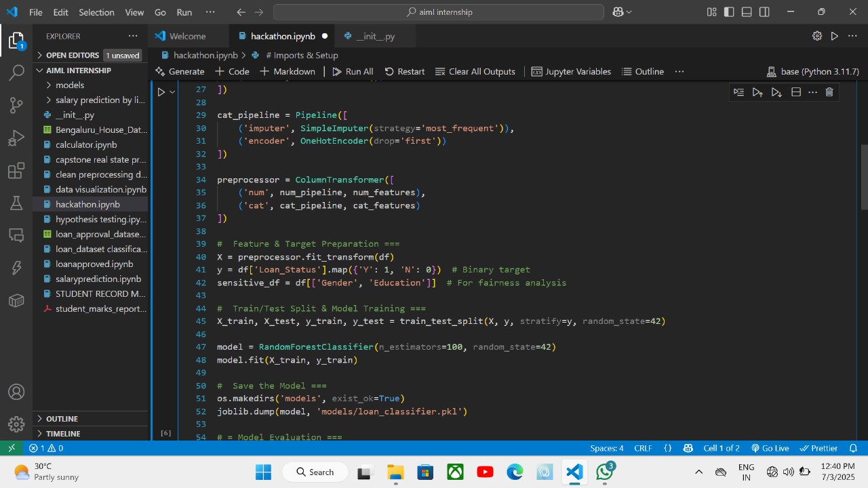Click the Run icon in editor title

pyautogui.click(x=835, y=36)
